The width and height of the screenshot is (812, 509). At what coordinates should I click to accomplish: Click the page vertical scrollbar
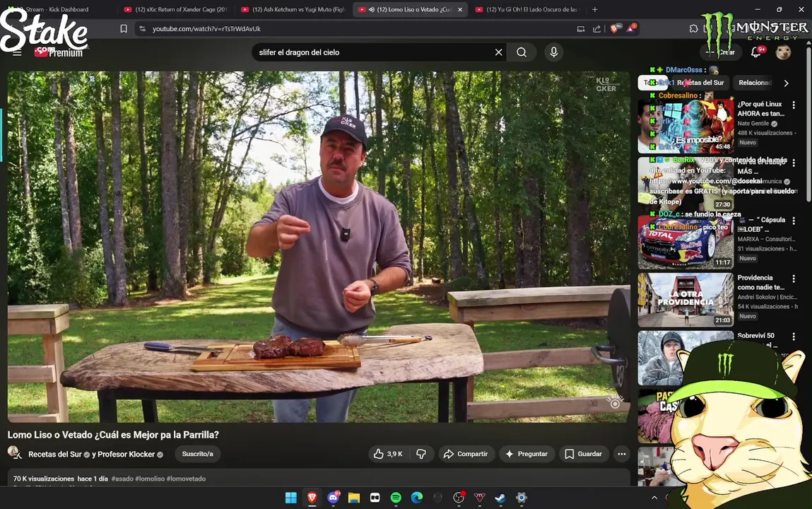click(808, 124)
